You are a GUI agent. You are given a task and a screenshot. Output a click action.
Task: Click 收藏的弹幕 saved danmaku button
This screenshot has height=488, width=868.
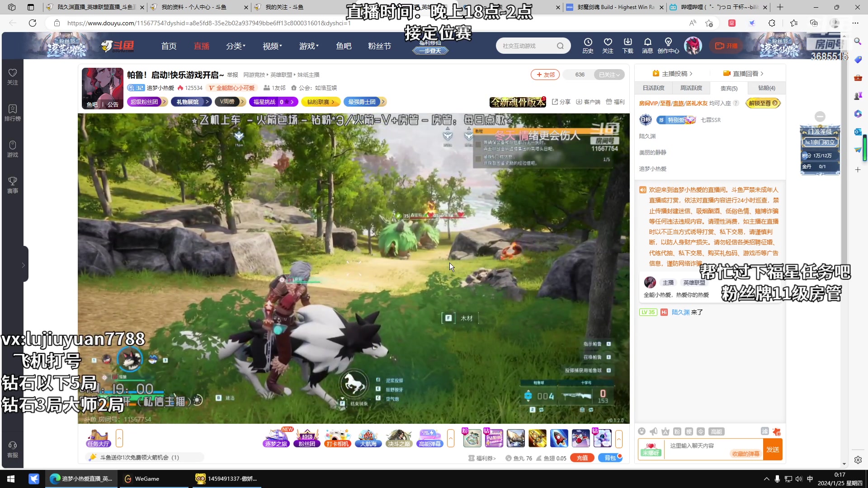[x=745, y=454]
